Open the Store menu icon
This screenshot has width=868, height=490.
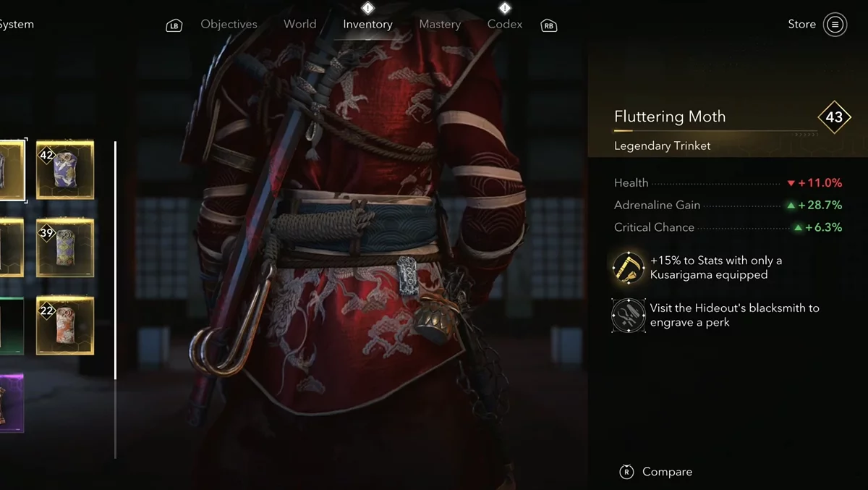pos(835,25)
